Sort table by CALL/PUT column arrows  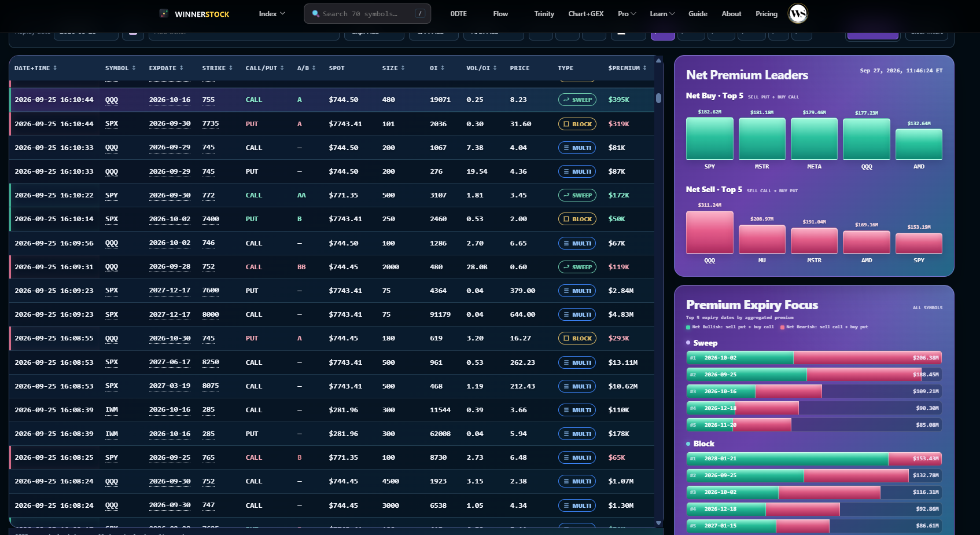(x=282, y=68)
